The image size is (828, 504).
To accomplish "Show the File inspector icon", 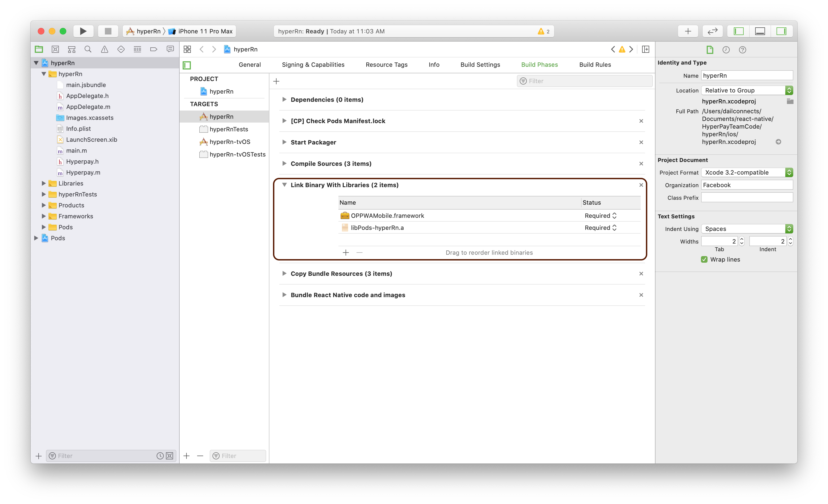I will 710,50.
